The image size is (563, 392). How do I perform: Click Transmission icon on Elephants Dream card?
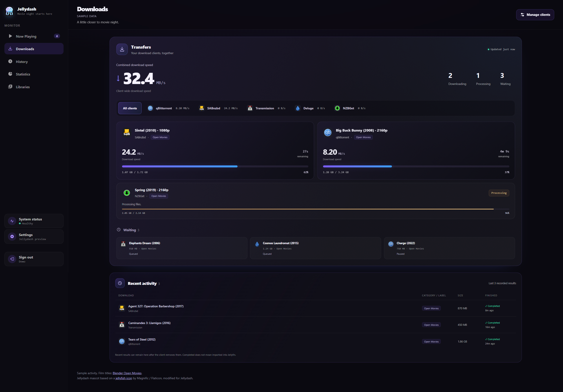[x=123, y=244]
